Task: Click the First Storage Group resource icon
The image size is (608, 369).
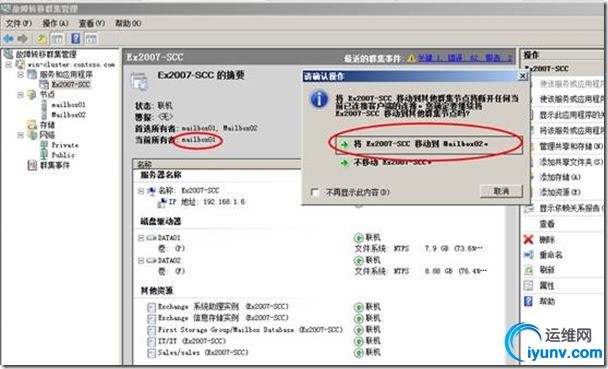Action: coord(151,330)
